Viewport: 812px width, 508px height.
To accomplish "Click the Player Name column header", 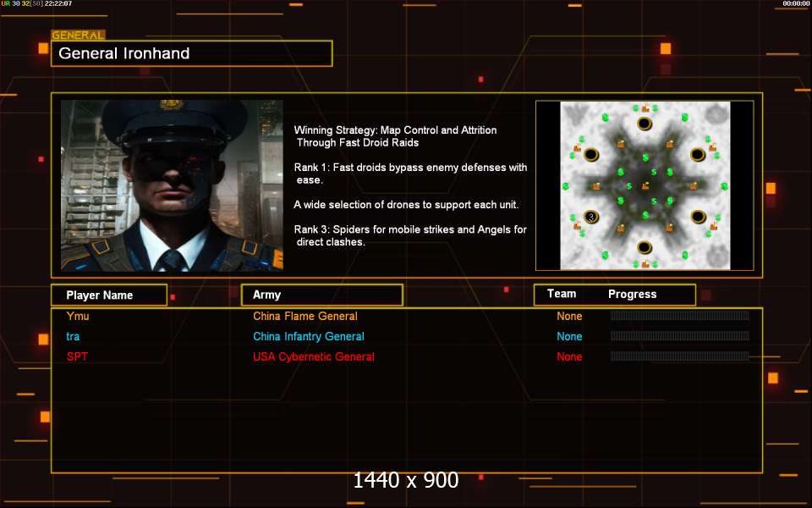I will [109, 295].
